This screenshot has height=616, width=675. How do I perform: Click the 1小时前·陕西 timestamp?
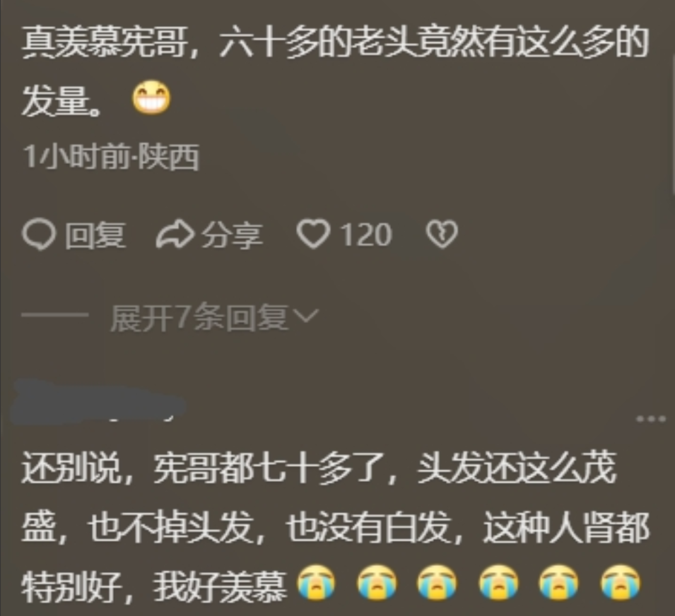pyautogui.click(x=111, y=157)
